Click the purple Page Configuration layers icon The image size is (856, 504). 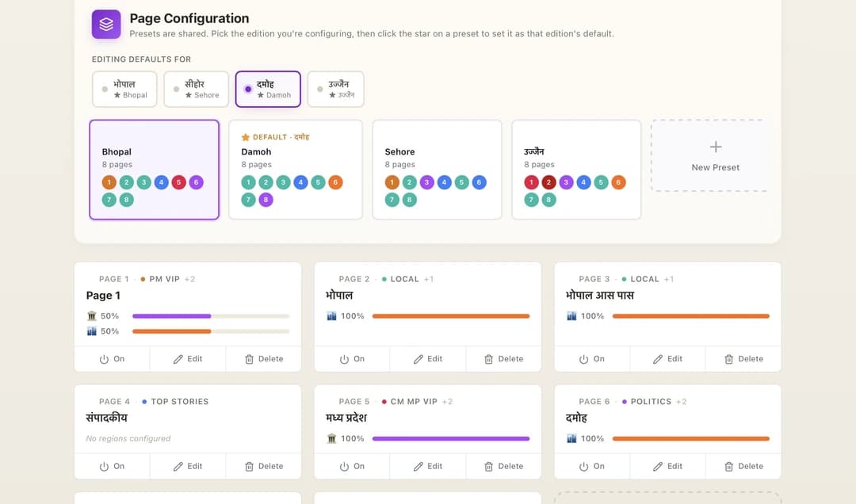[x=105, y=25]
